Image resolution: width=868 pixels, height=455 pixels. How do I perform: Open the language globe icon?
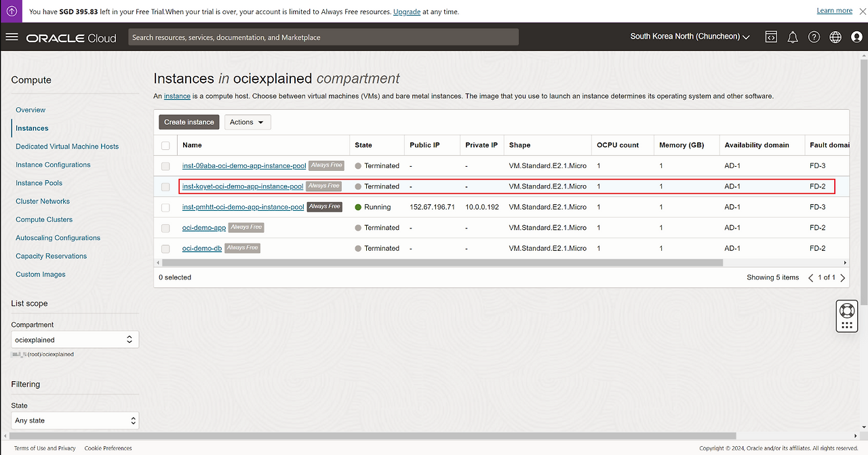coord(835,37)
